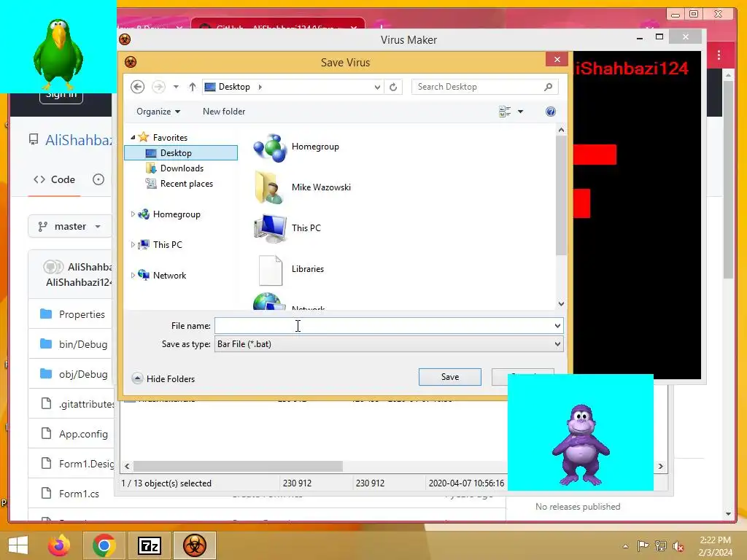Refresh the Desktop folder view
This screenshot has width=747, height=560.
pyautogui.click(x=393, y=87)
